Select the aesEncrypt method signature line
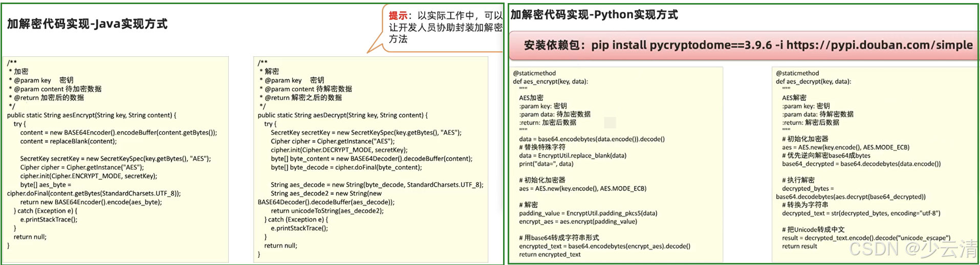 tap(92, 115)
